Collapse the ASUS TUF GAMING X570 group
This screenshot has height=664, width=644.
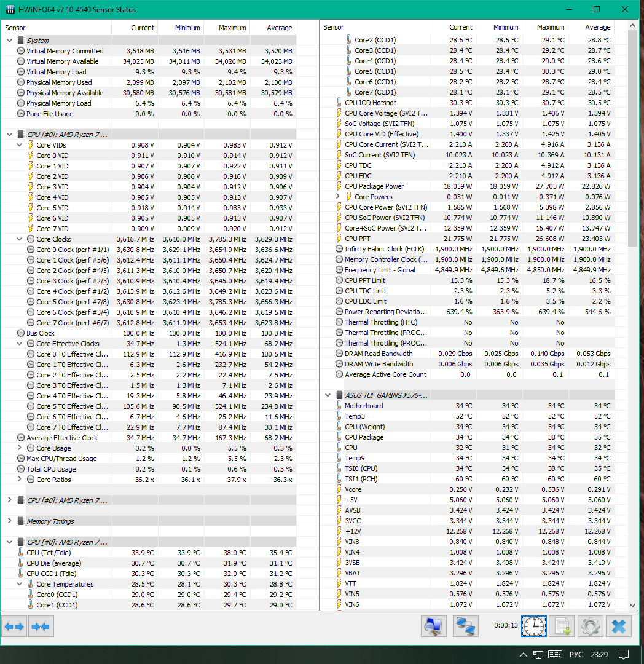[x=328, y=395]
